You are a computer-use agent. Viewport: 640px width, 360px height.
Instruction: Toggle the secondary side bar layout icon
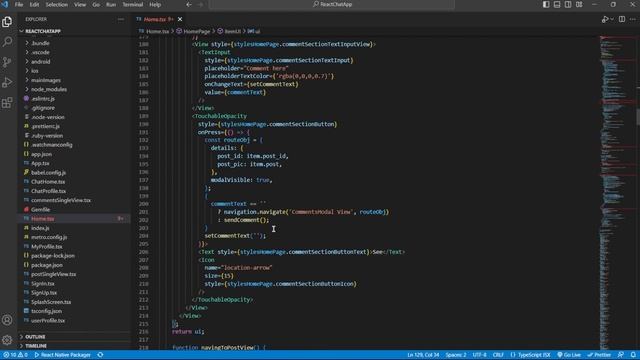[x=568, y=4]
